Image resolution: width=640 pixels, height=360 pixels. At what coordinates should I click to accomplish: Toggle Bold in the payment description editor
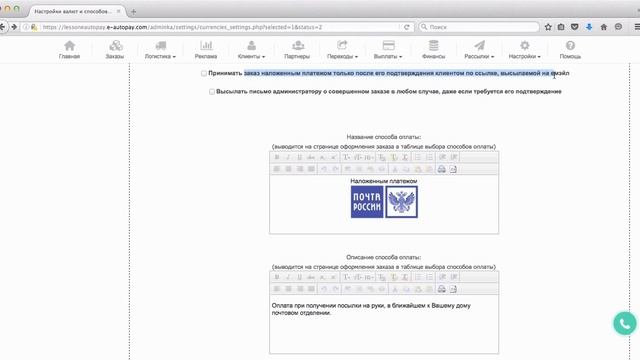point(277,277)
